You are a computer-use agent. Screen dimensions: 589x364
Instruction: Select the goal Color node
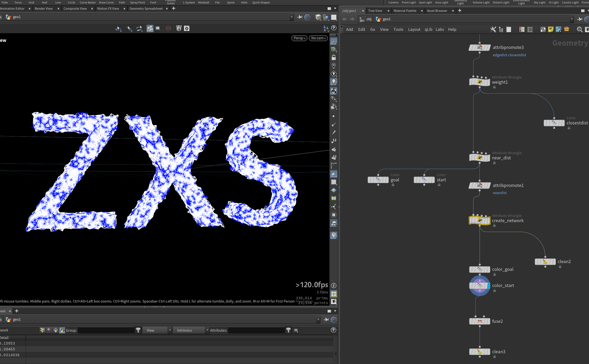point(378,180)
